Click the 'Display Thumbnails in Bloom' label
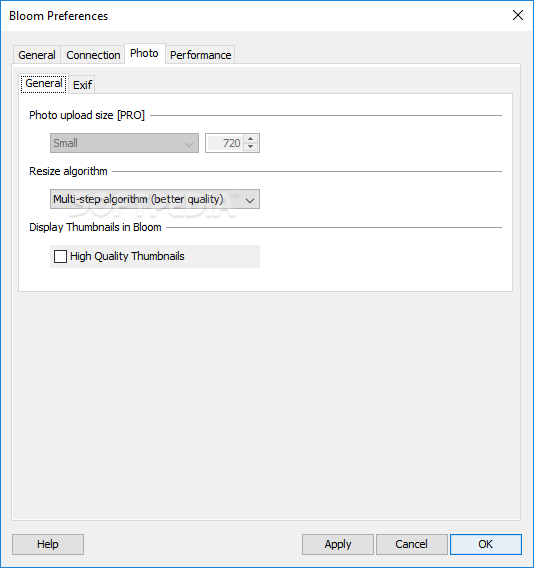The width and height of the screenshot is (534, 568). [x=95, y=227]
